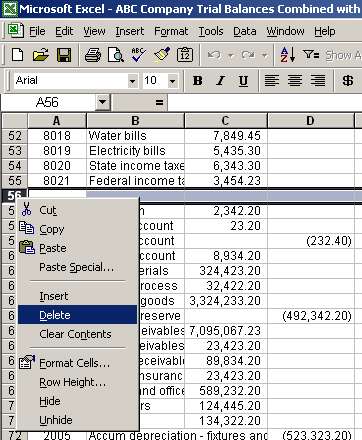Select Row Height... in context menu
This screenshot has width=362, height=440.
coord(77,382)
